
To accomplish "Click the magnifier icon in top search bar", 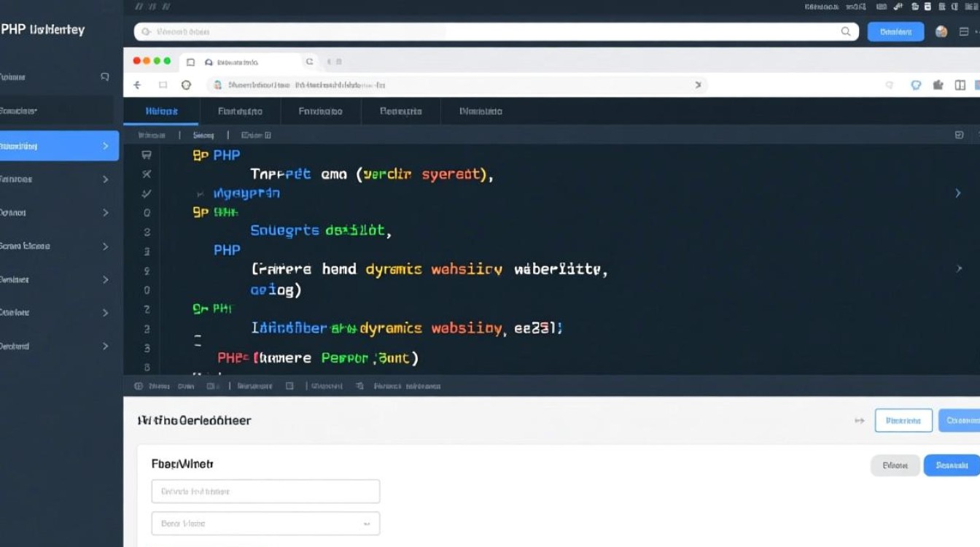I will [x=846, y=31].
